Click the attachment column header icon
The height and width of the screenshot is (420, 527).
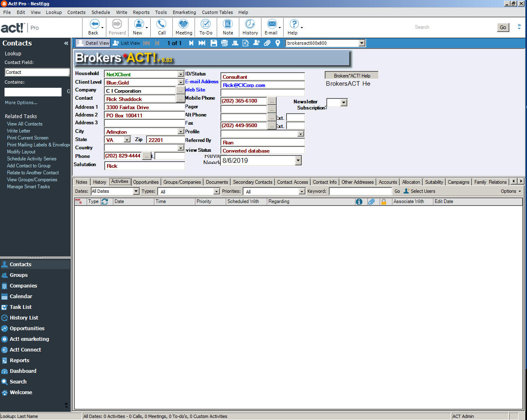pos(371,201)
